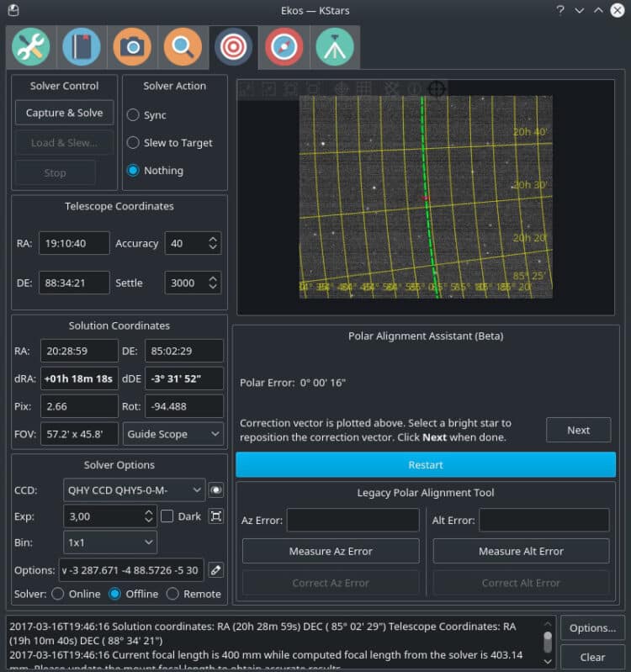Open the Guide module compass icon
This screenshot has height=672, width=631.
point(284,47)
